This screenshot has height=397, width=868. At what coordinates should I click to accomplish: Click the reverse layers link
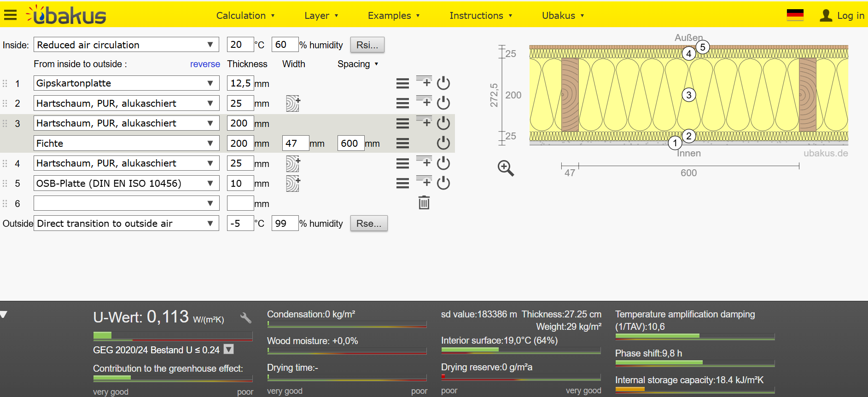tap(205, 64)
